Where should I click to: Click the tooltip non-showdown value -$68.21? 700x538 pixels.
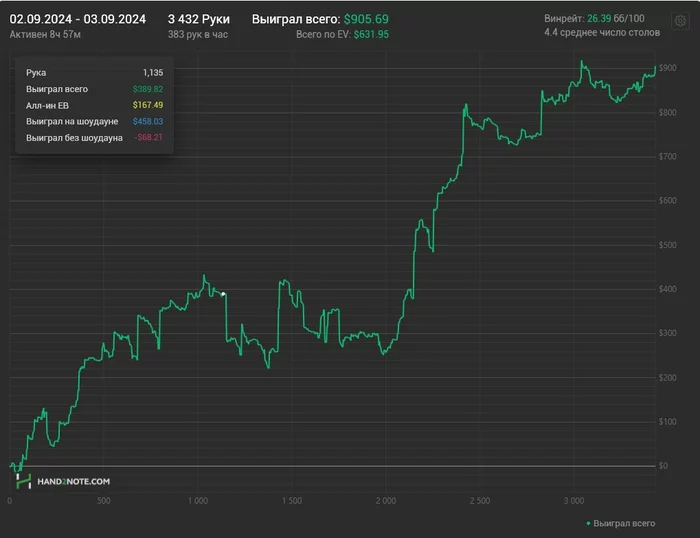click(149, 137)
